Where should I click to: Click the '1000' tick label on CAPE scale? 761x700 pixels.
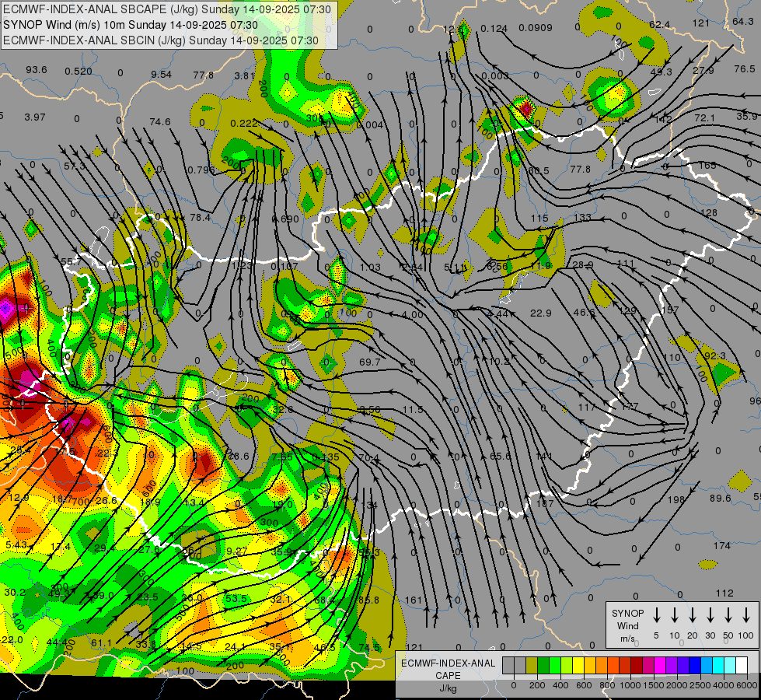630,685
